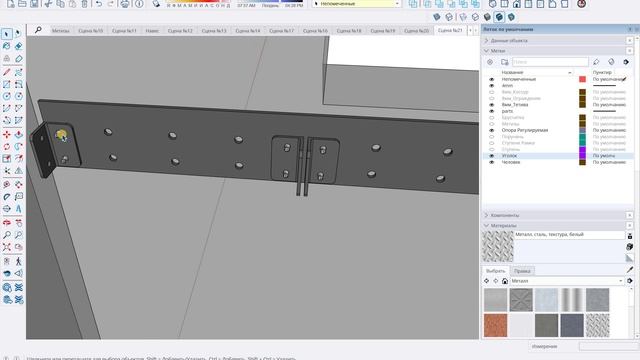Click the Название column sort arrow
The image size is (640, 360).
570,73
